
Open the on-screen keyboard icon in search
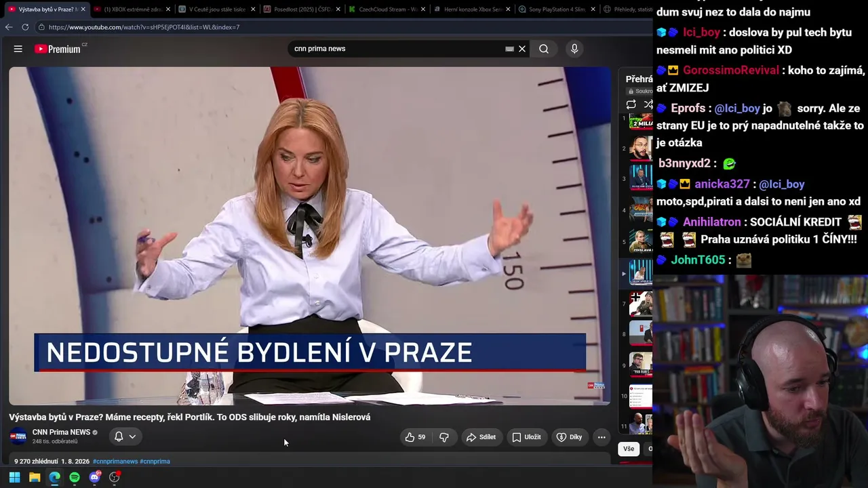pos(509,49)
